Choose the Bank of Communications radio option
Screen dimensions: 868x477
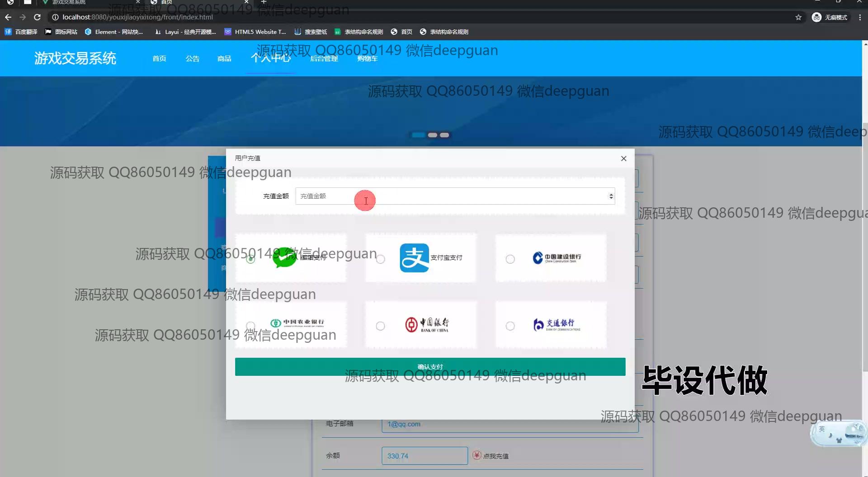click(510, 326)
